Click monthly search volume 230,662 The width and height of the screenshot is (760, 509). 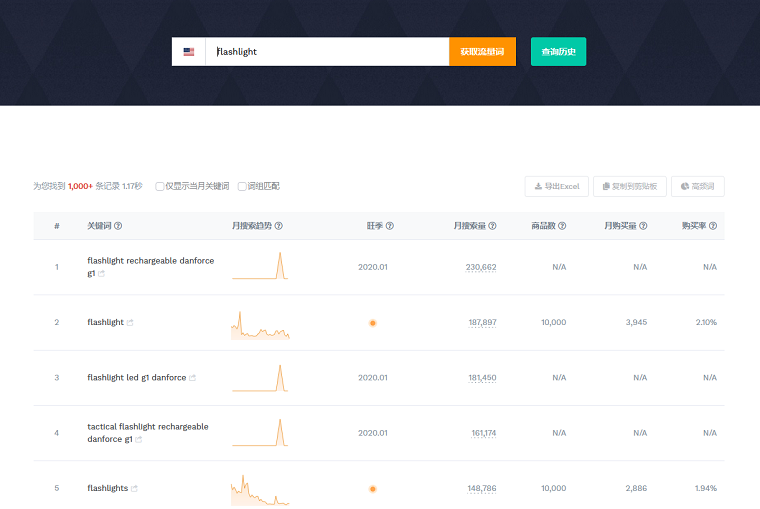click(481, 267)
